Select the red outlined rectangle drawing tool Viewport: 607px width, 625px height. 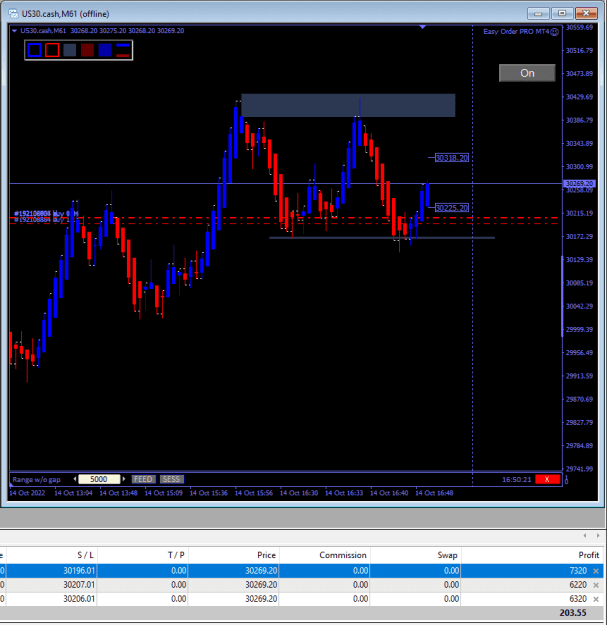pyautogui.click(x=52, y=50)
